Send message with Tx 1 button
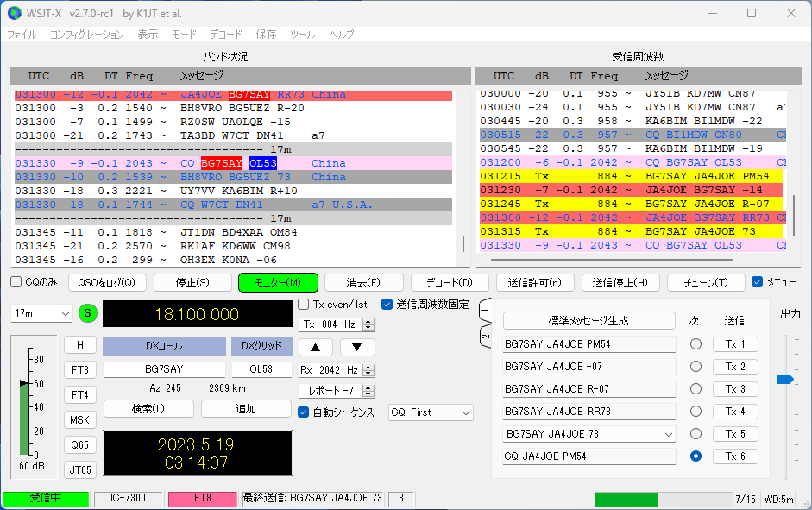812x510 pixels. (x=735, y=344)
